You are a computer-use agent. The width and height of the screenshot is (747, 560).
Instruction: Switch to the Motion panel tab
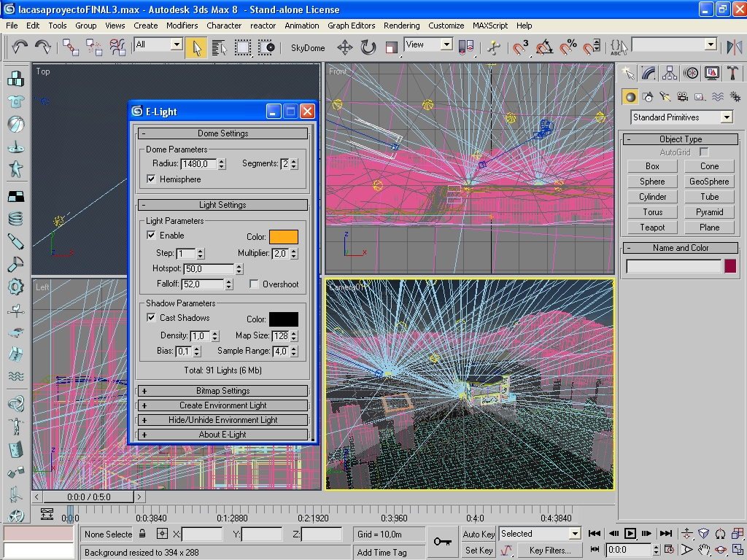point(691,73)
